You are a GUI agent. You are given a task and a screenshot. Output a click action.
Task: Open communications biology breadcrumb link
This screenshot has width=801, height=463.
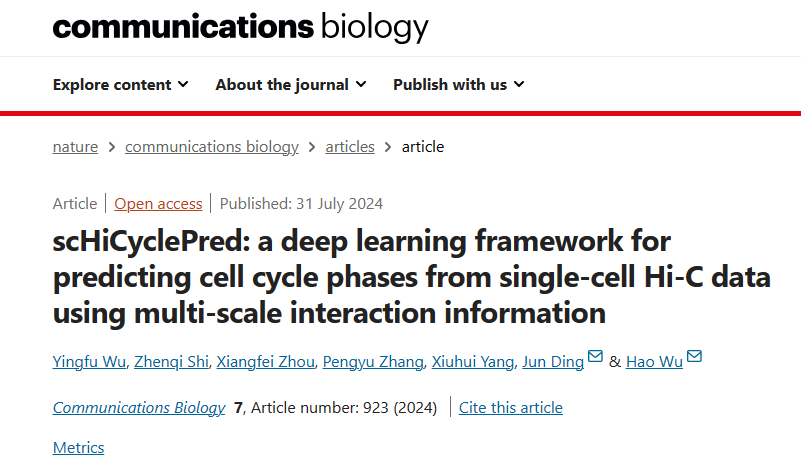[x=211, y=146]
